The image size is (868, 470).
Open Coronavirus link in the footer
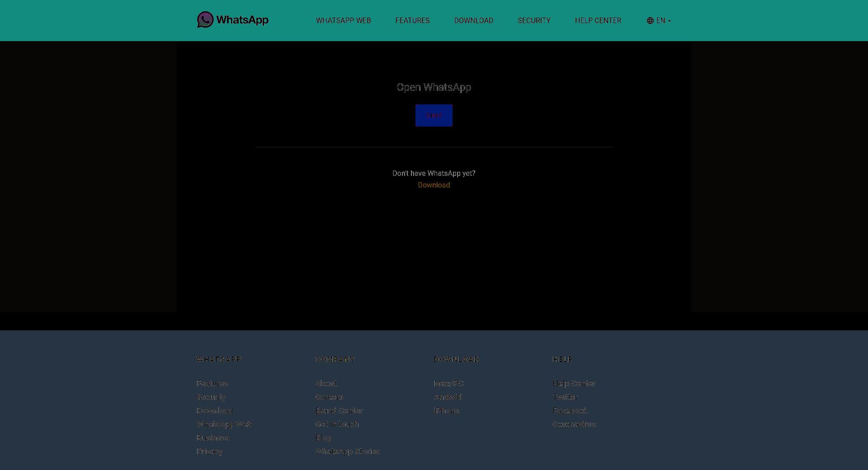[574, 424]
